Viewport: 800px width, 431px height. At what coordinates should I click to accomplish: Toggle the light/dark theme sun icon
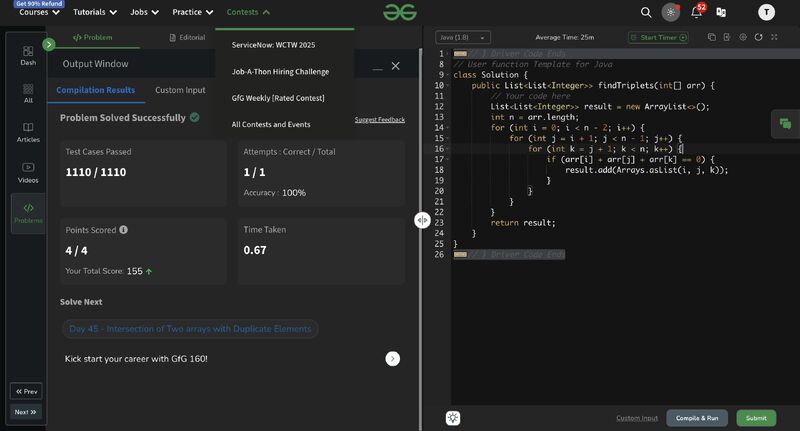point(670,12)
